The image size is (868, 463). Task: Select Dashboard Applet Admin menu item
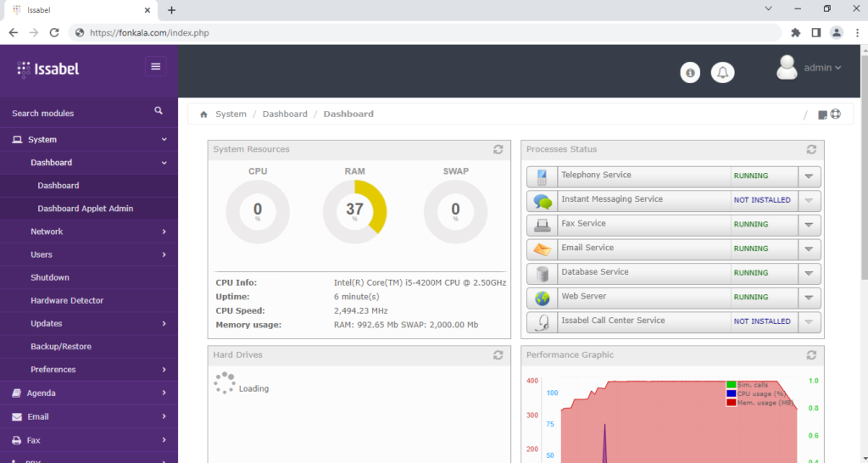click(85, 209)
